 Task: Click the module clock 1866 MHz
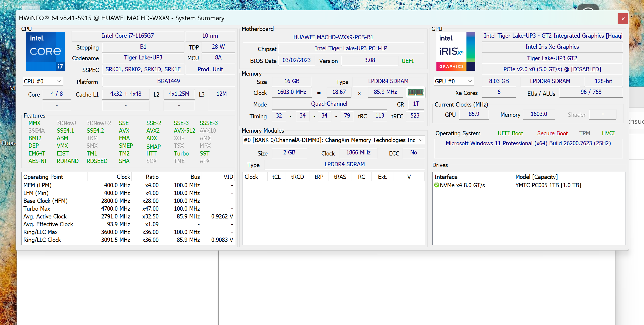(358, 153)
